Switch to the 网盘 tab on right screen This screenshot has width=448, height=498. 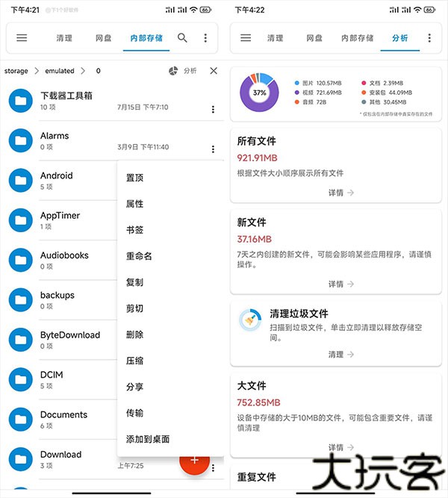(x=314, y=38)
